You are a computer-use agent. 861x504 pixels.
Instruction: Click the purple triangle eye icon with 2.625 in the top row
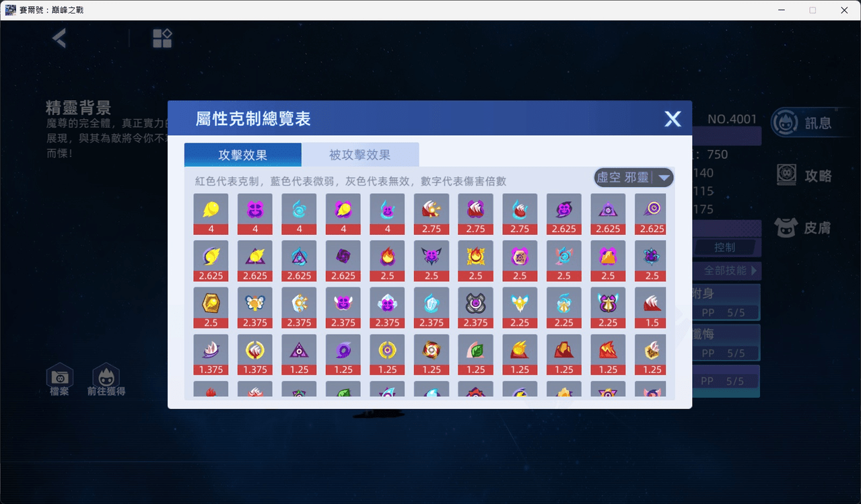coord(608,214)
